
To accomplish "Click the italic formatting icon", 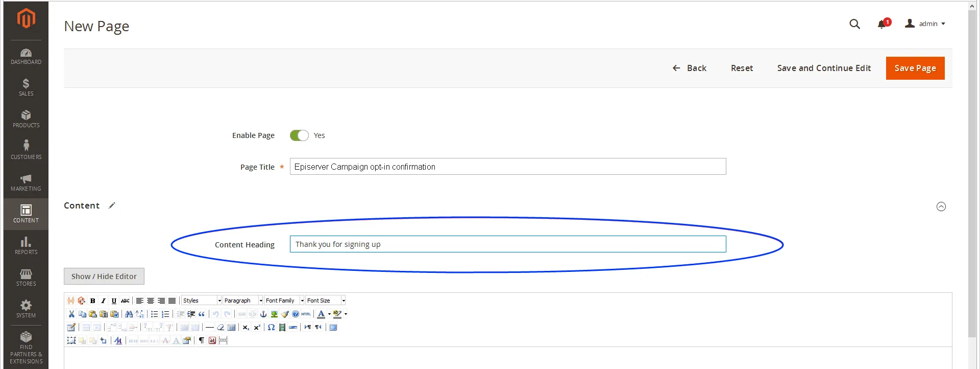I will click(103, 301).
